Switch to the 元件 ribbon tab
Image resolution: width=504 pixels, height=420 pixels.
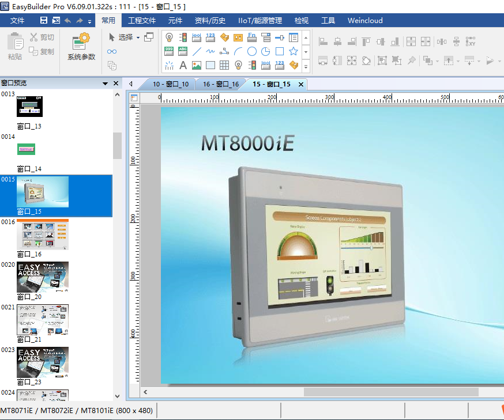[x=175, y=21]
